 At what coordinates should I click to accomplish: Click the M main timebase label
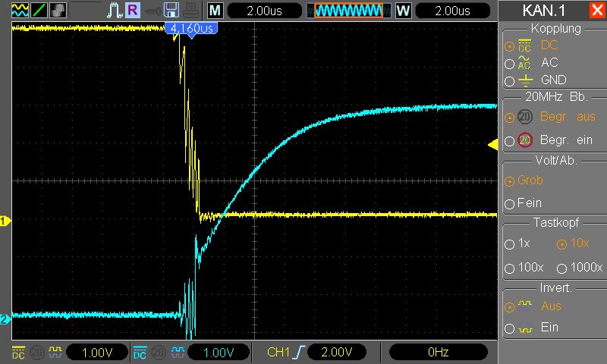click(215, 11)
